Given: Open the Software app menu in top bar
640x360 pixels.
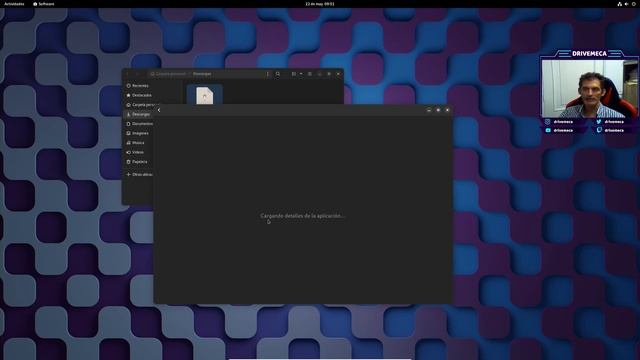Looking at the screenshot, I should pos(44,4).
